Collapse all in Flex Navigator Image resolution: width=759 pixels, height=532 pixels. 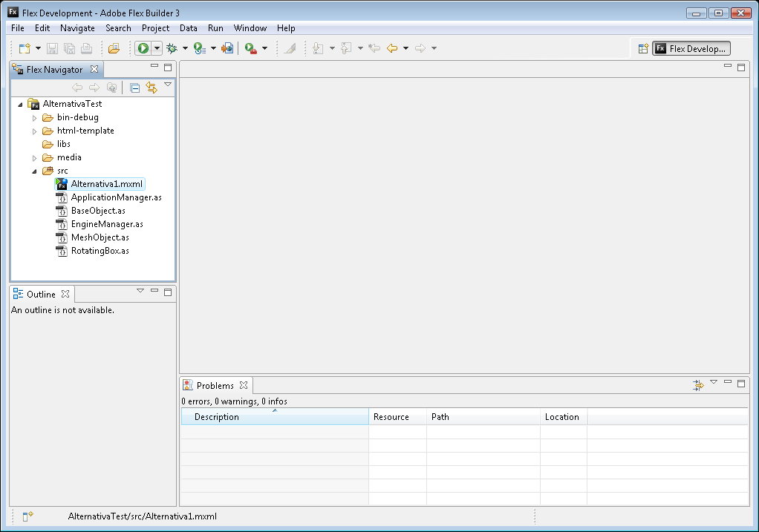[x=134, y=88]
